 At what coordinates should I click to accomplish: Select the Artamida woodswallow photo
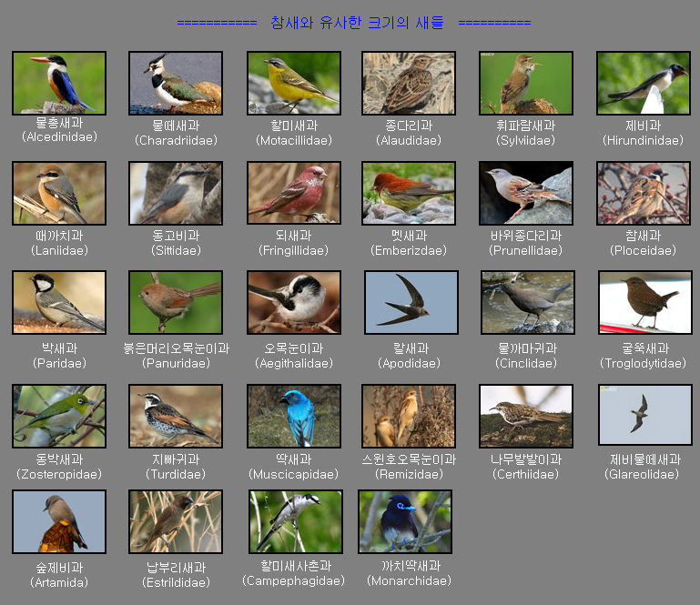(59, 522)
